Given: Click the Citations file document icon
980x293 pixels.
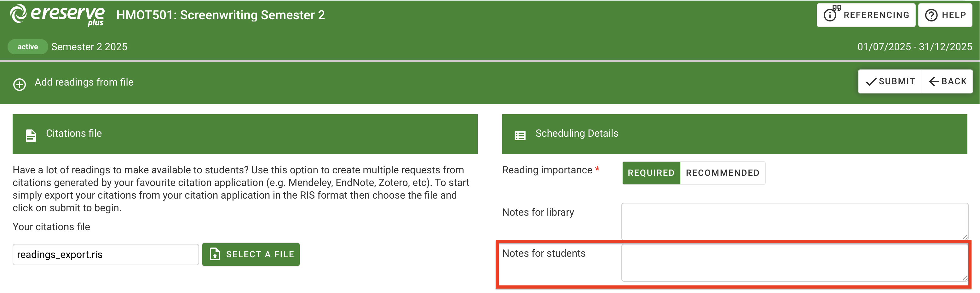Looking at the screenshot, I should [x=31, y=135].
